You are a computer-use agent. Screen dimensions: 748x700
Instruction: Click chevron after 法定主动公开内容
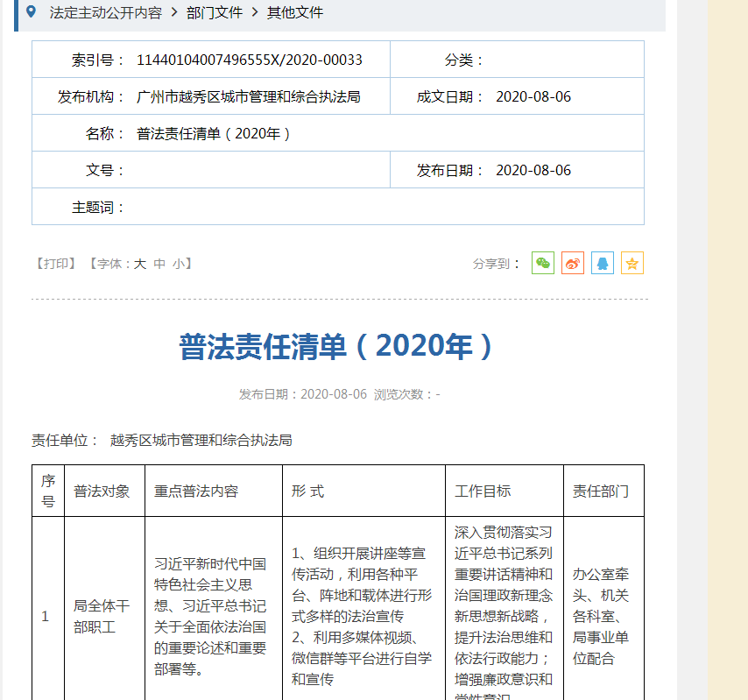tap(173, 12)
